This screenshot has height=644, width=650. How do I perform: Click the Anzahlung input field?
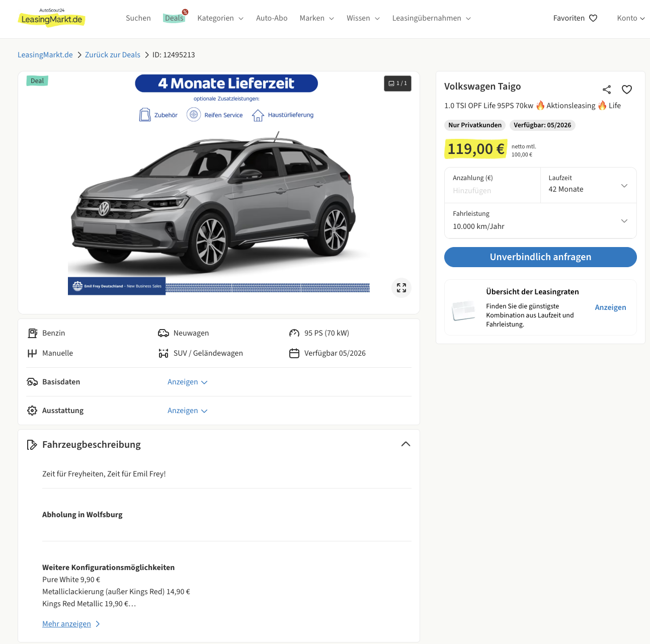point(492,190)
